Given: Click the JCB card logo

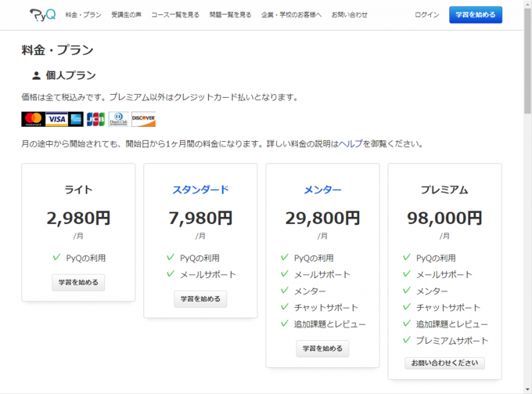Looking at the screenshot, I should coord(95,119).
